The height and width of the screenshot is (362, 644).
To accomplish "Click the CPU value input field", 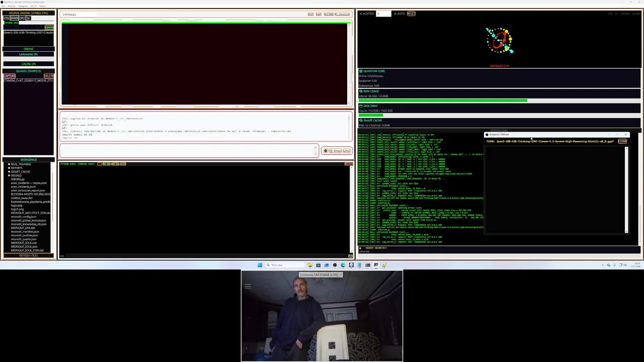I will 28,18.
